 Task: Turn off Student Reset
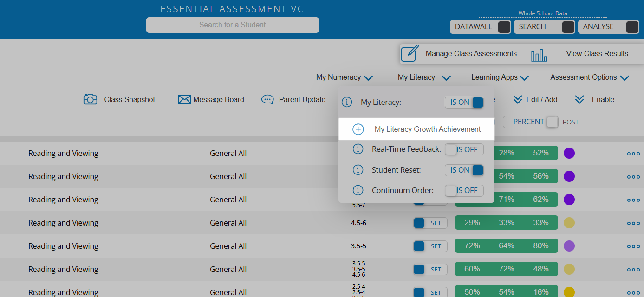click(464, 170)
